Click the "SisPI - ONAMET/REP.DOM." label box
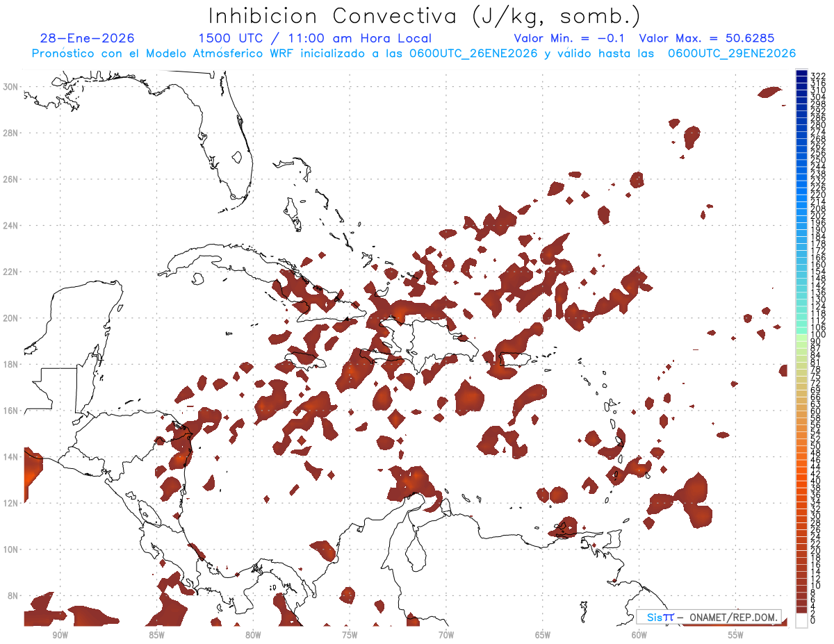 pyautogui.click(x=709, y=617)
